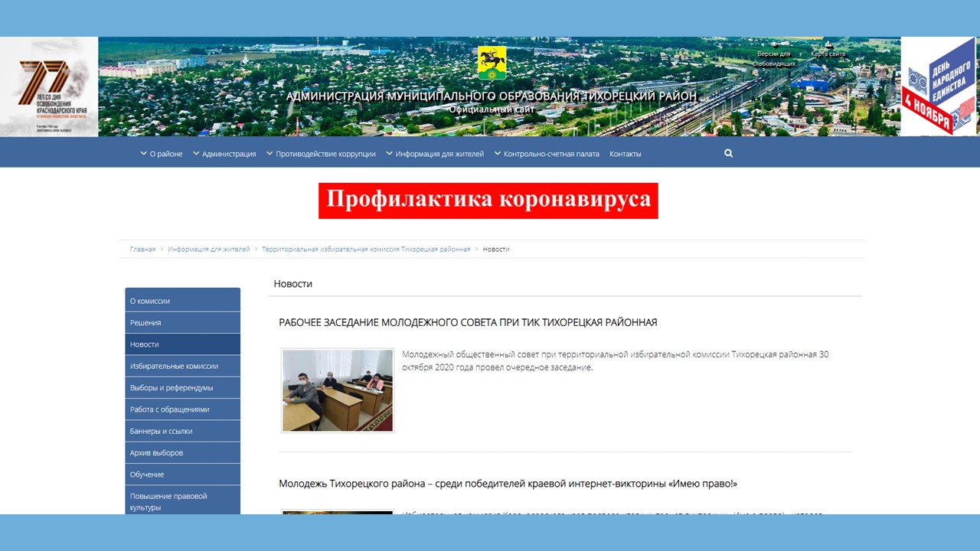This screenshot has height=551, width=980.
Task: Click the «Профилактика коронавируса» red banner
Action: coord(488,201)
